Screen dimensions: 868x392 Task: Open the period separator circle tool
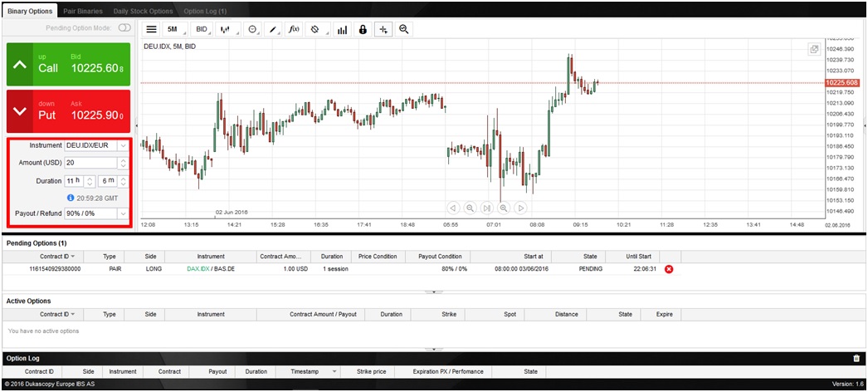click(254, 29)
